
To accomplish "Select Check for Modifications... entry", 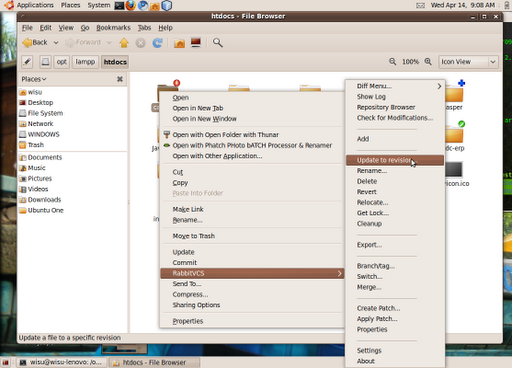I will [395, 118].
